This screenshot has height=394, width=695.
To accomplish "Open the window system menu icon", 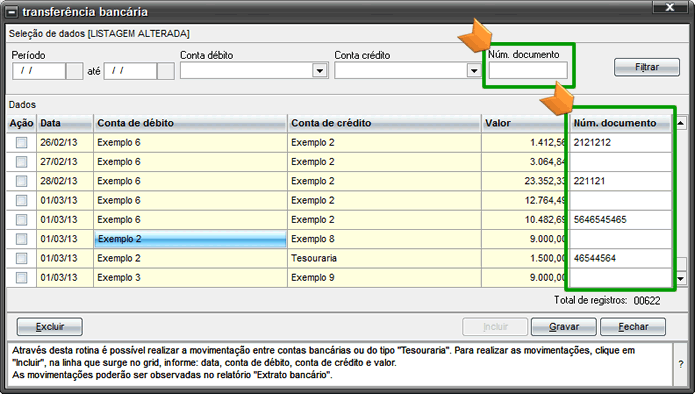I will tap(12, 12).
